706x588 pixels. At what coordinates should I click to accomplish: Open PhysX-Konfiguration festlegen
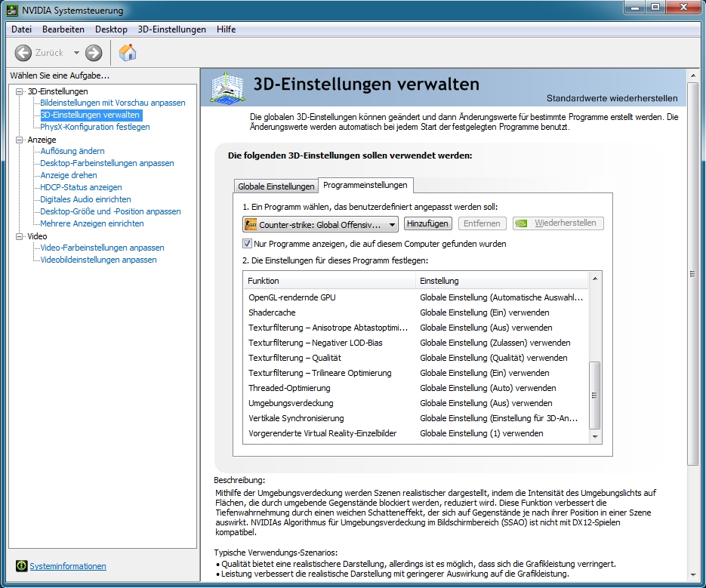click(95, 127)
